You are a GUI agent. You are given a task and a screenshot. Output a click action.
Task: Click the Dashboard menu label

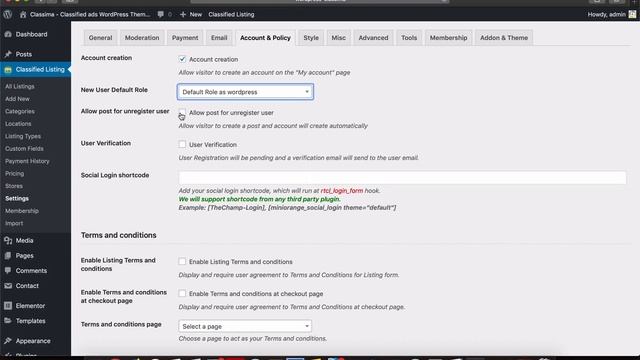pos(31,34)
